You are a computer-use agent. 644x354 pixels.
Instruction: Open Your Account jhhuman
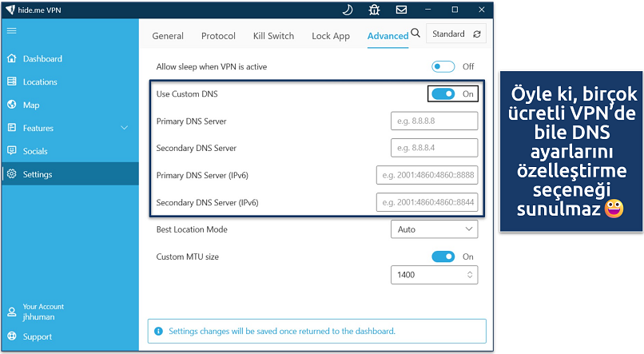click(42, 312)
